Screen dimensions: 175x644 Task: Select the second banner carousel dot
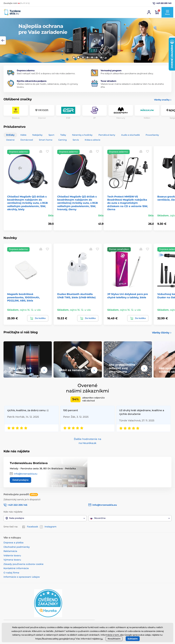[x=78, y=57]
